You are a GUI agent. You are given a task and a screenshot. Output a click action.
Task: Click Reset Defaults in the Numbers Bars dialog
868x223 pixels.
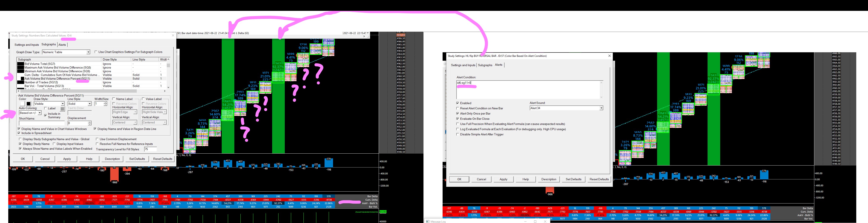(x=163, y=159)
